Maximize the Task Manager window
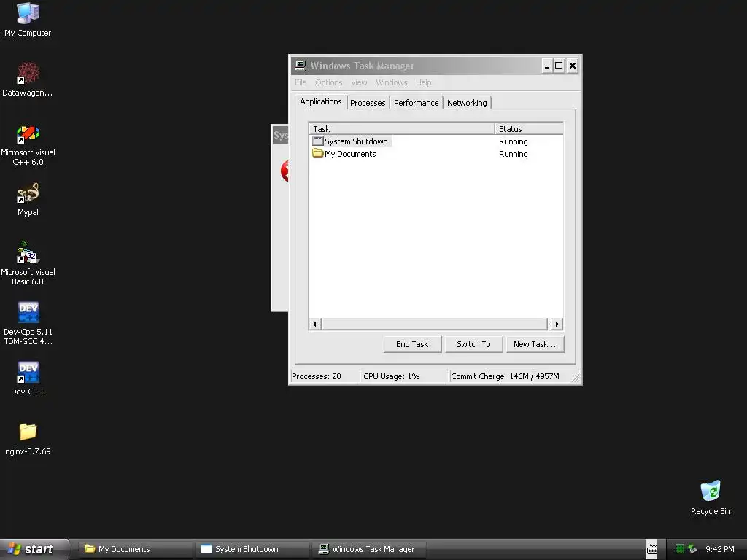The width and height of the screenshot is (747, 560). coord(559,66)
